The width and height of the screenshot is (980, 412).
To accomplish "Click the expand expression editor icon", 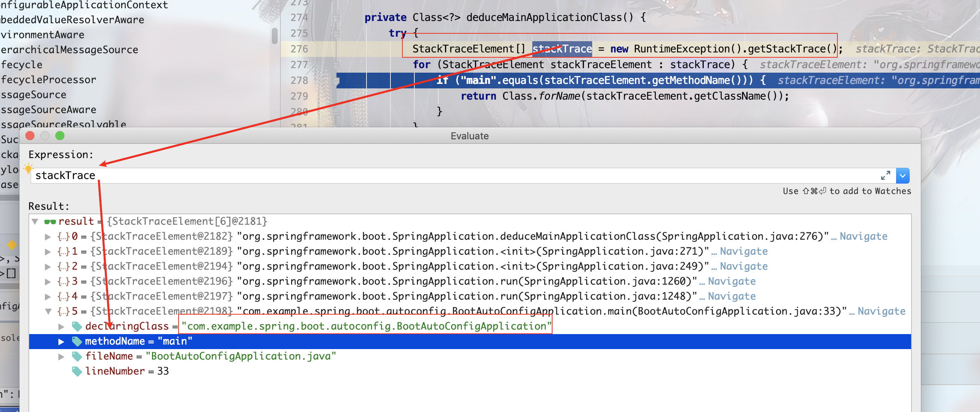I will pyautogui.click(x=885, y=175).
